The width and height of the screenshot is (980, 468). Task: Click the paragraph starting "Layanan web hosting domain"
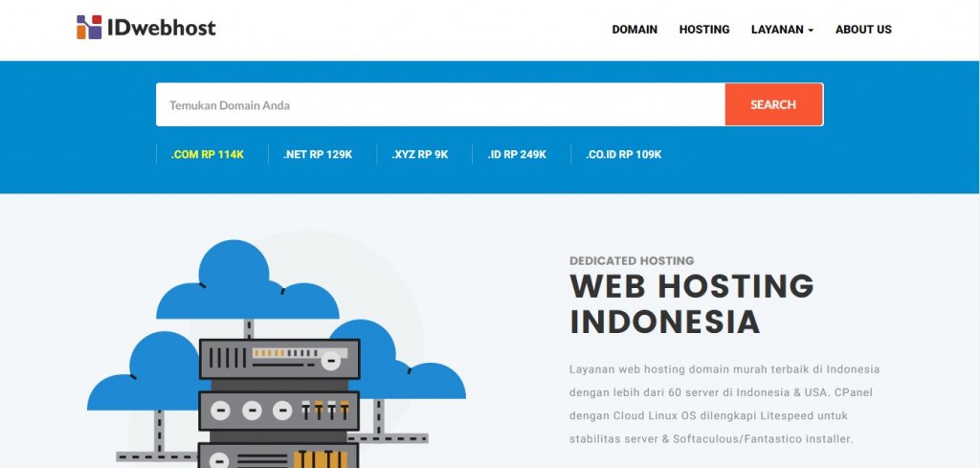tap(724, 404)
